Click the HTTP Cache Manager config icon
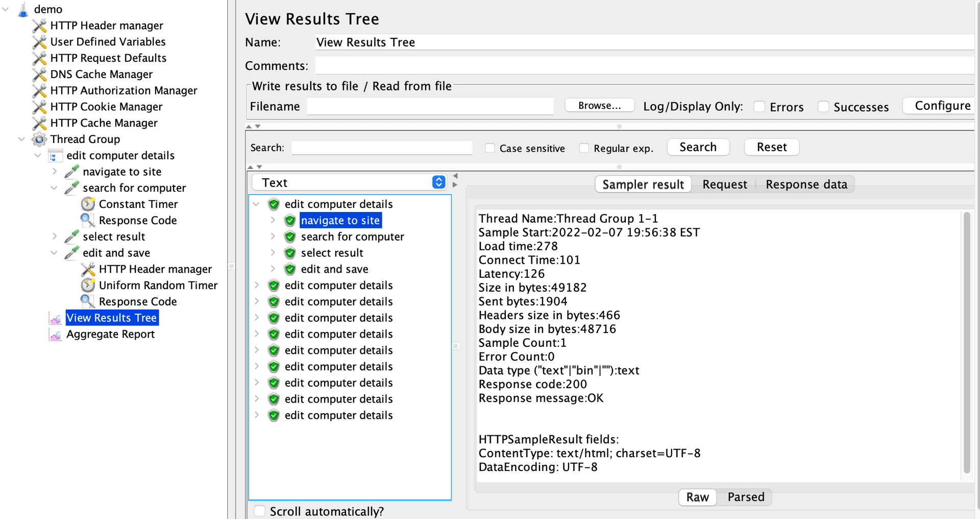 [x=39, y=123]
